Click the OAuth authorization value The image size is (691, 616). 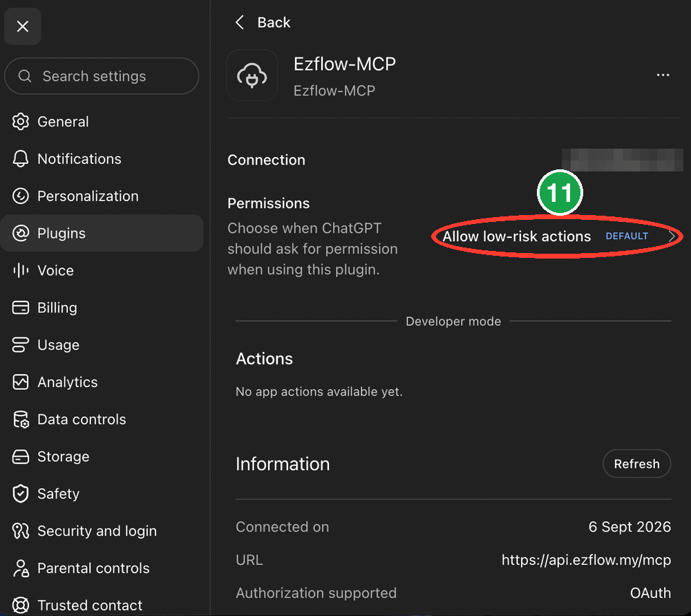point(650,593)
